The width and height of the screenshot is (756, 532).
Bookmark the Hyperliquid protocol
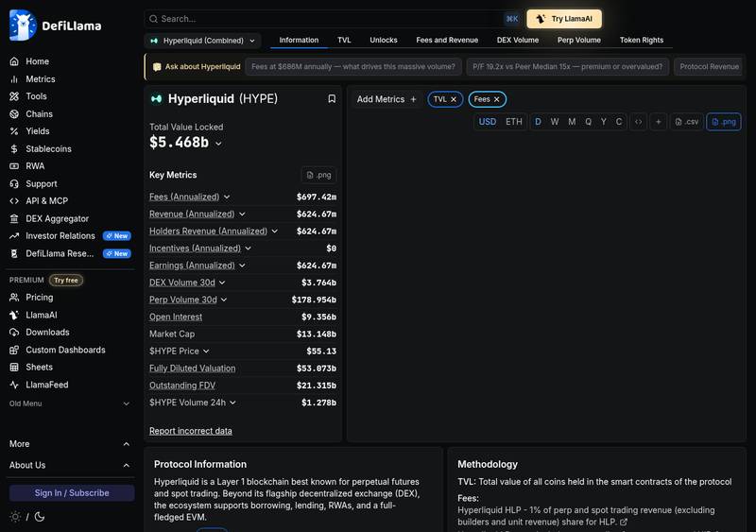tap(332, 99)
